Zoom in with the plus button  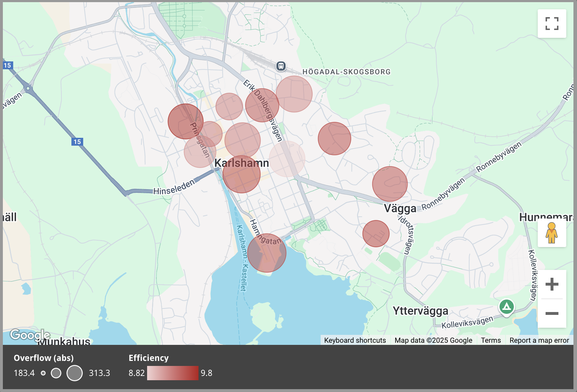(x=552, y=284)
